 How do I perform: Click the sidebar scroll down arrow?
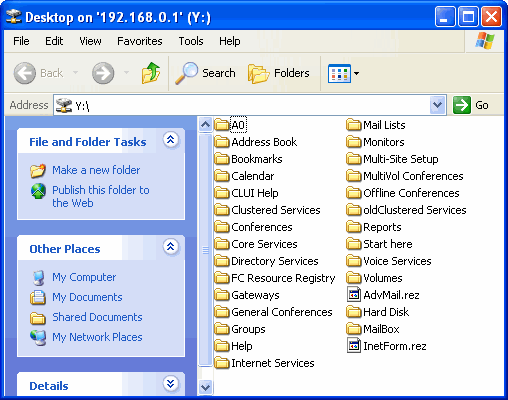[205, 387]
